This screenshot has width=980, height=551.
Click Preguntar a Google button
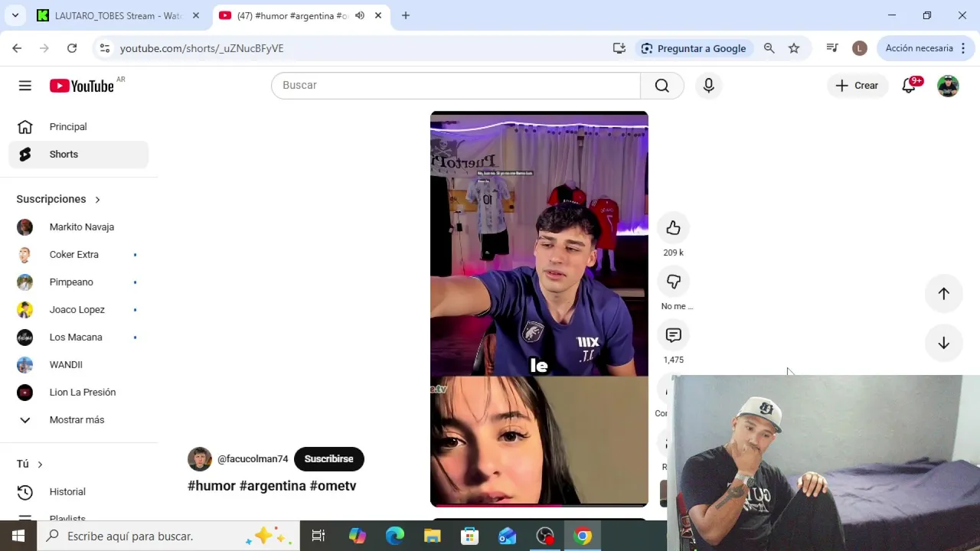point(694,48)
